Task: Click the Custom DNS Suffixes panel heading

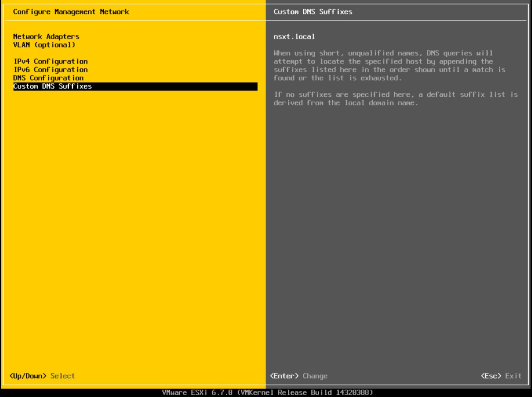Action: 313,12
